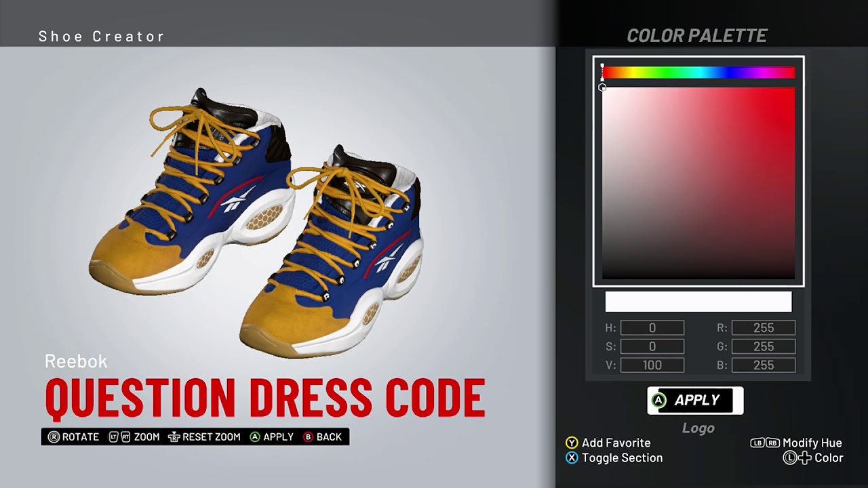
Task: Click the RESET ZOOM label
Action: tap(212, 437)
